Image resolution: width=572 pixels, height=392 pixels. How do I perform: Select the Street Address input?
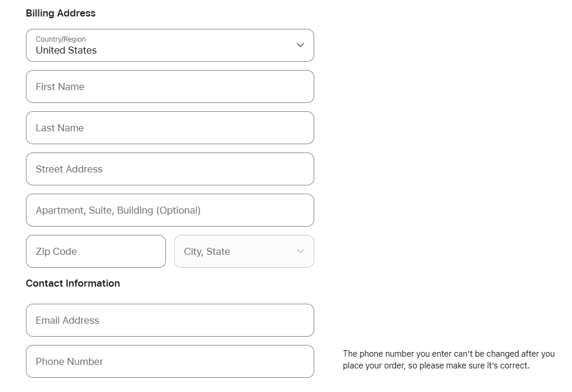[x=169, y=169]
